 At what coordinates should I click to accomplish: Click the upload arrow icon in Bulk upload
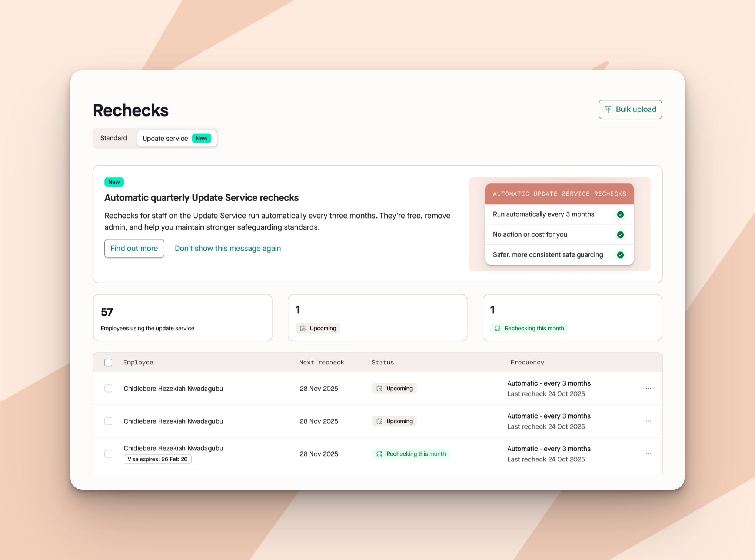608,109
